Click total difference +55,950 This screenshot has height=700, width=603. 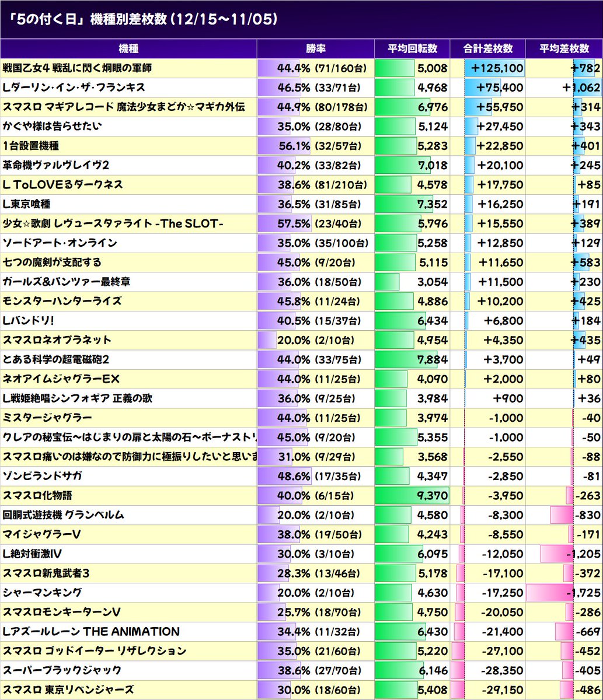point(500,107)
